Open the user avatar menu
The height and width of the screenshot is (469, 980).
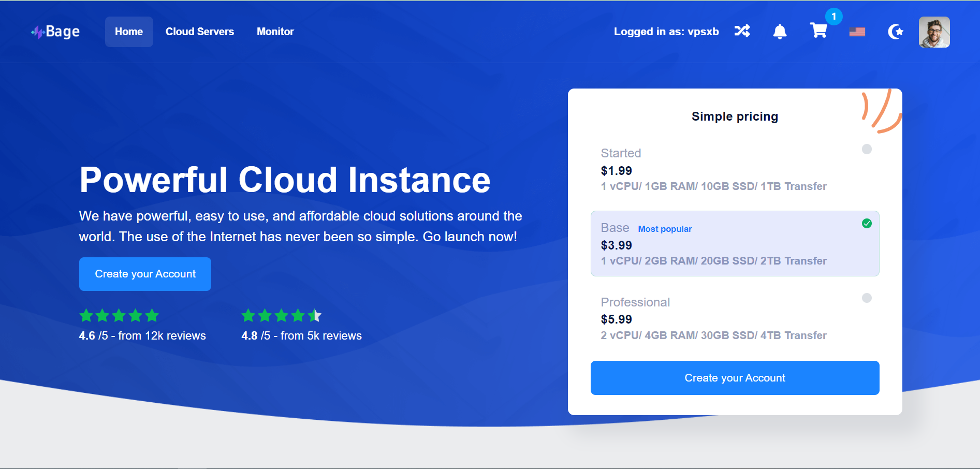934,32
